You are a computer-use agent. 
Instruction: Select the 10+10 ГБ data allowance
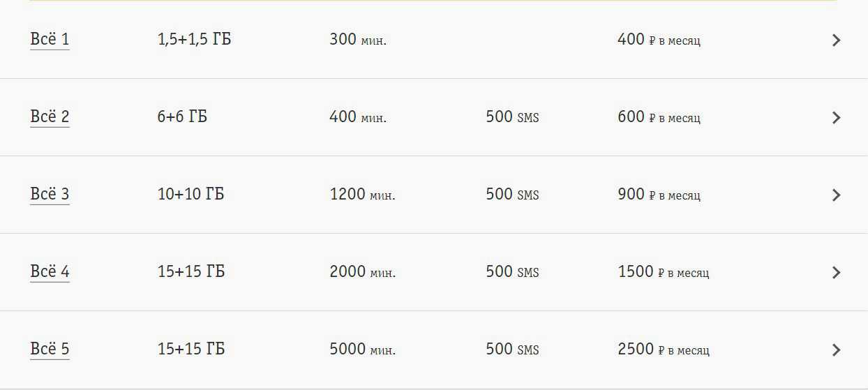190,195
